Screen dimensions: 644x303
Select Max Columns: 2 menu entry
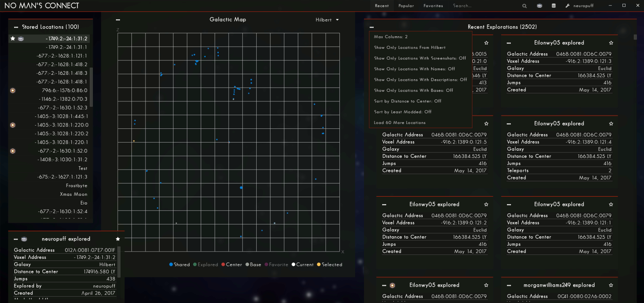pos(420,37)
